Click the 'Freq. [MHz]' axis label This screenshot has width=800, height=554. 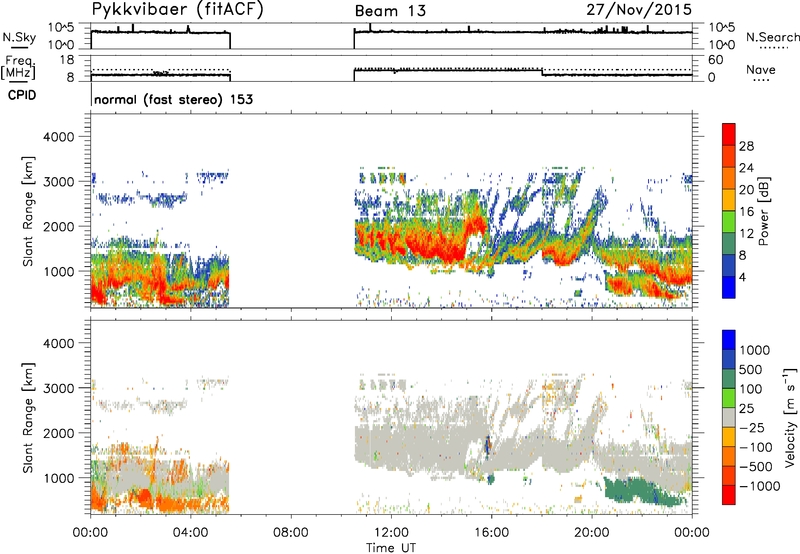tap(18, 68)
